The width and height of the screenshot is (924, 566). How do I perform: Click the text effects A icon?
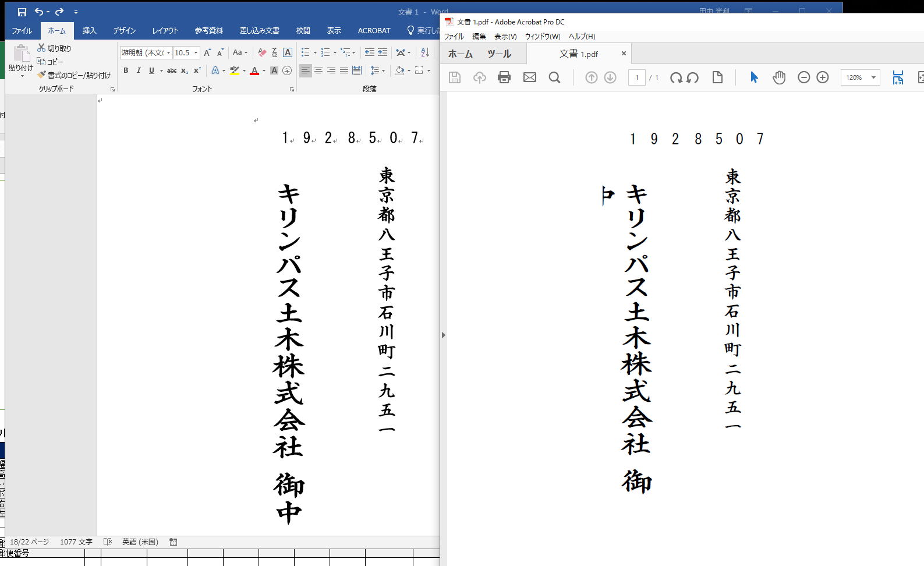coord(215,70)
